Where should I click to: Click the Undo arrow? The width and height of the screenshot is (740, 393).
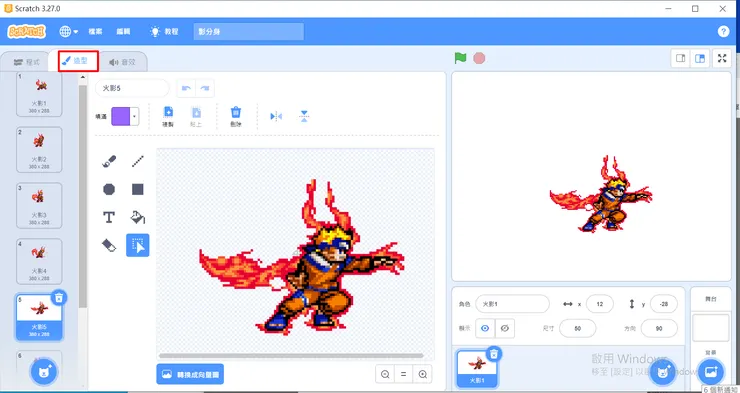coord(186,88)
